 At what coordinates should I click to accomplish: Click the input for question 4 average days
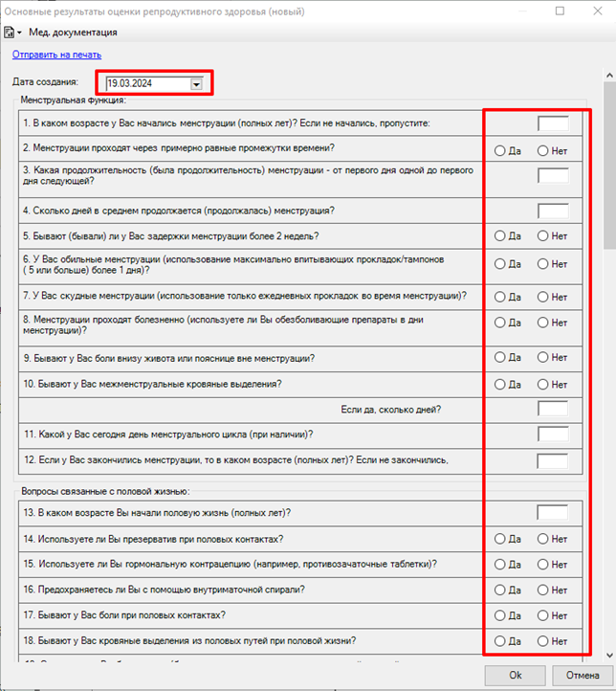coord(553,212)
